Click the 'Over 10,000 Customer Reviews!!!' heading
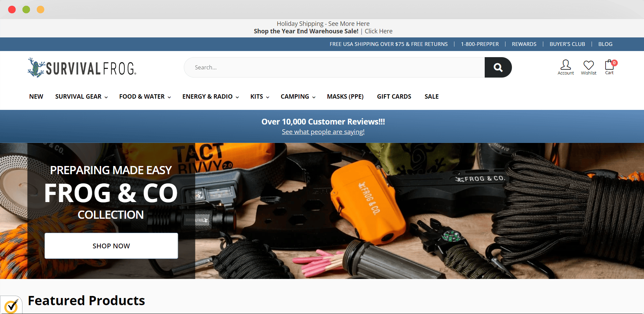Image resolution: width=644 pixels, height=314 pixels. click(323, 122)
